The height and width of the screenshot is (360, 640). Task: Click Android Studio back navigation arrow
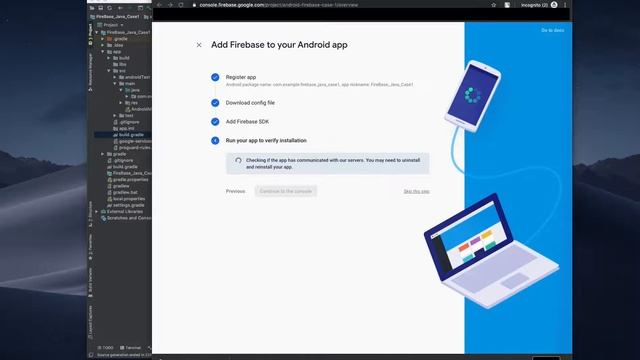click(x=120, y=8)
